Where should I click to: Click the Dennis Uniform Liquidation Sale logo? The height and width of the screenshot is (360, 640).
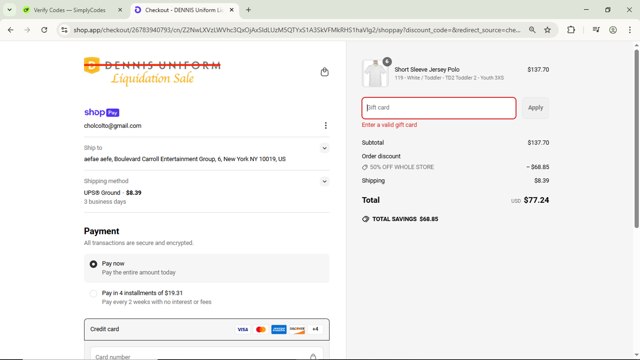pos(152,71)
